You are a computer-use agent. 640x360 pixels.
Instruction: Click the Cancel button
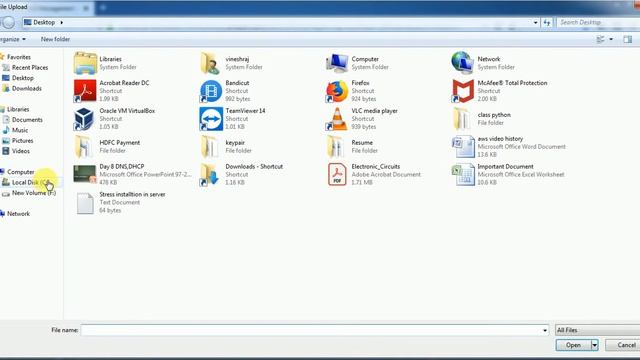623,345
